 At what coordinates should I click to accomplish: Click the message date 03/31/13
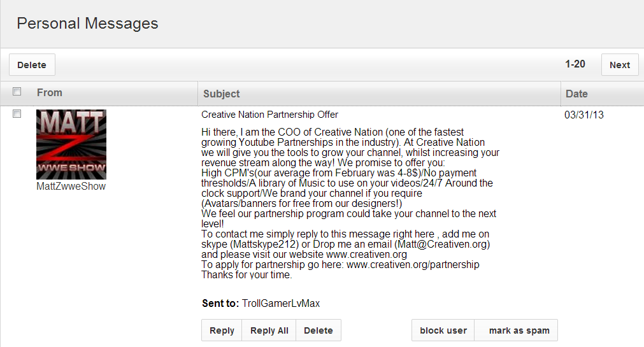coord(584,115)
